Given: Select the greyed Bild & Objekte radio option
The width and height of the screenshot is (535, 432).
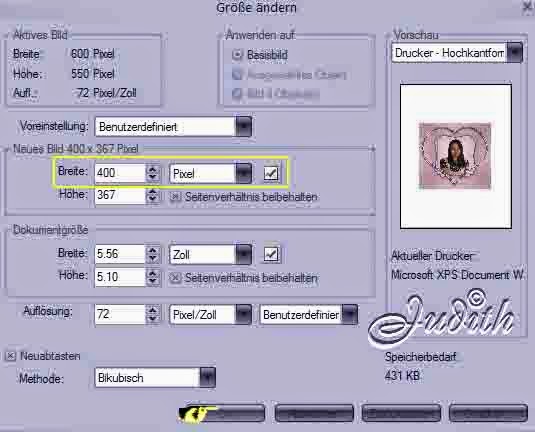Looking at the screenshot, I should click(237, 93).
